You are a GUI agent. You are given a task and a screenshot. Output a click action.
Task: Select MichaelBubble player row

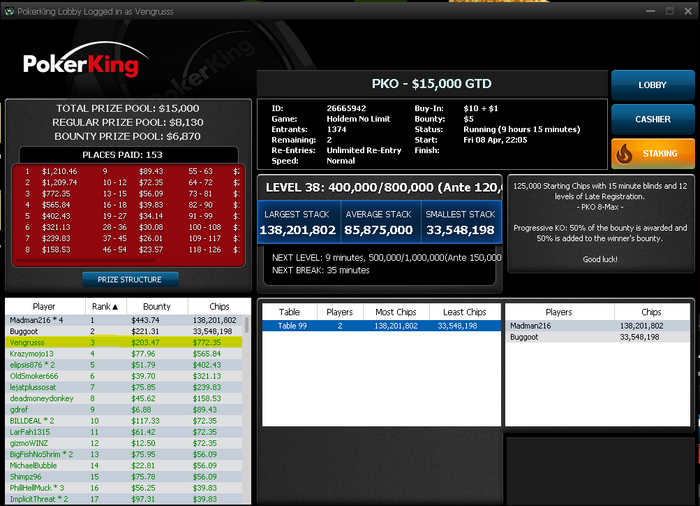pyautogui.click(x=124, y=465)
